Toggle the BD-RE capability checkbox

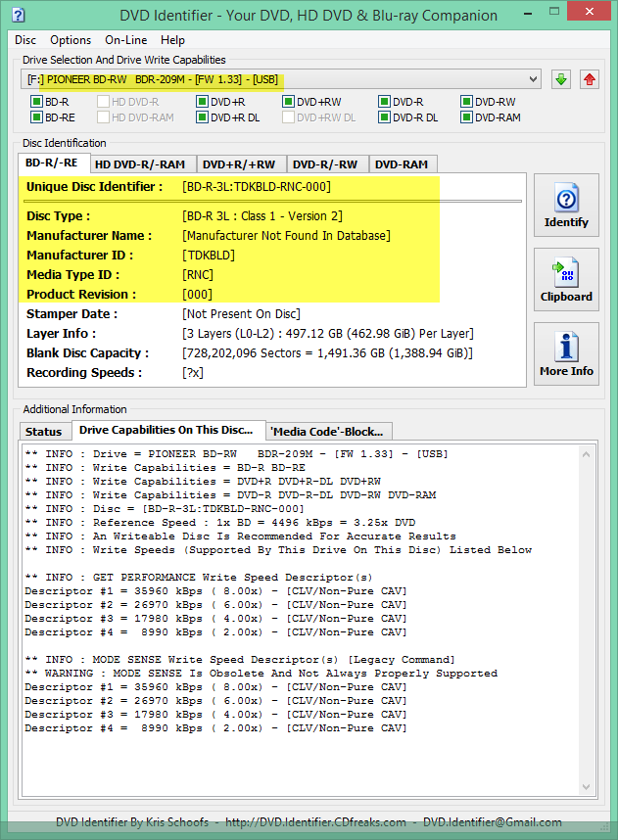tap(36, 117)
